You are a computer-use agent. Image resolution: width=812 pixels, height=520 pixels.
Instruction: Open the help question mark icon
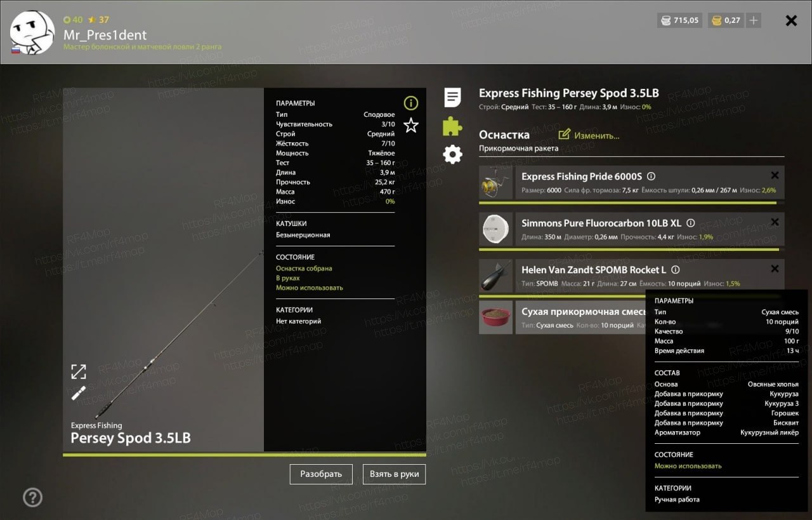coord(32,497)
